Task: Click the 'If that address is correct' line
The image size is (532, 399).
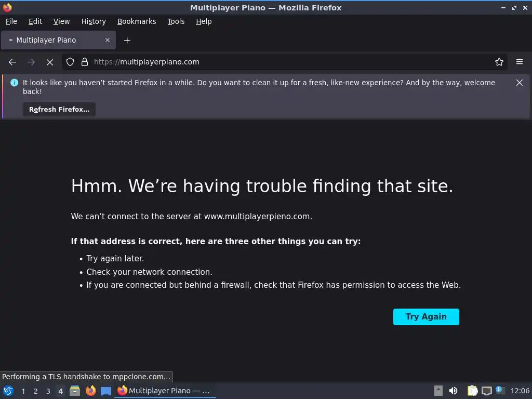Action: coord(216,242)
